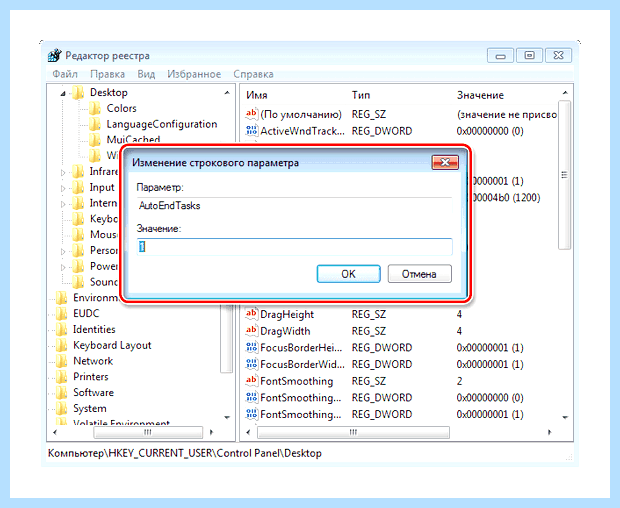
Task: Click the string icon of DragWidth
Action: (251, 330)
